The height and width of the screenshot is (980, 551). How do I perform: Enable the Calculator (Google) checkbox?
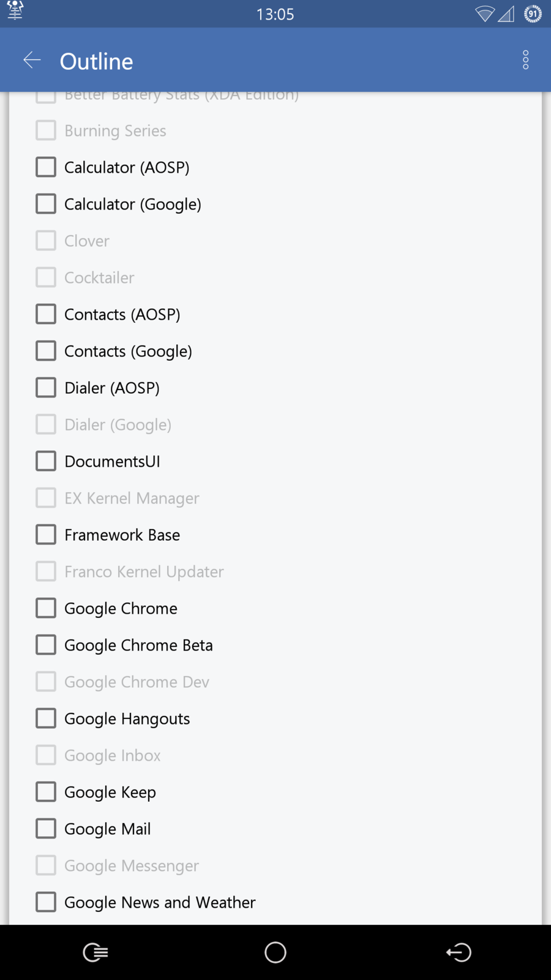point(46,204)
